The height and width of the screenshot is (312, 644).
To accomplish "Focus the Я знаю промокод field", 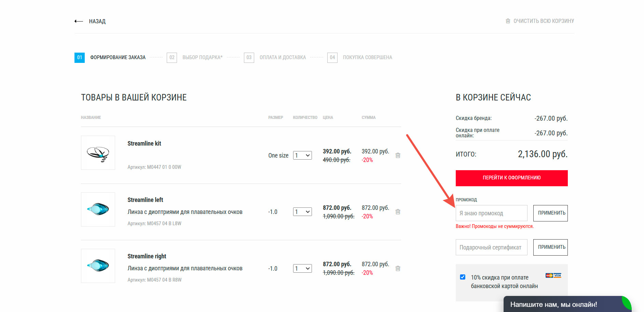I will pyautogui.click(x=492, y=213).
